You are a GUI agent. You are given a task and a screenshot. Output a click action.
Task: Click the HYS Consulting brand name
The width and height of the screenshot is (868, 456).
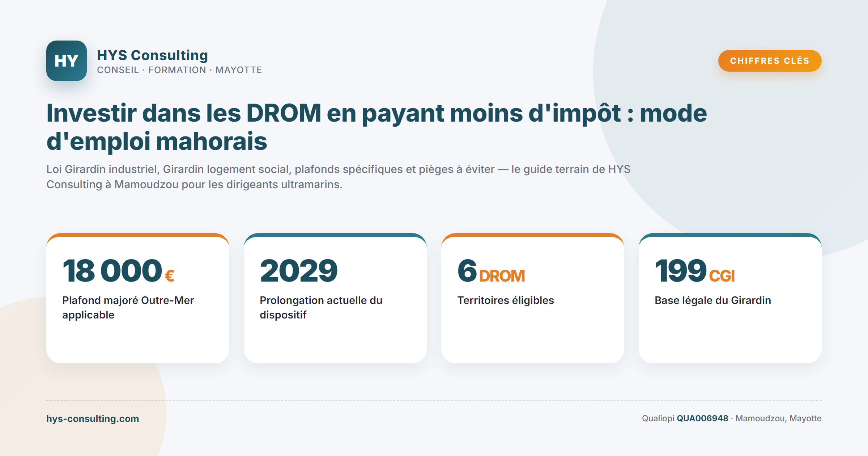pos(152,55)
